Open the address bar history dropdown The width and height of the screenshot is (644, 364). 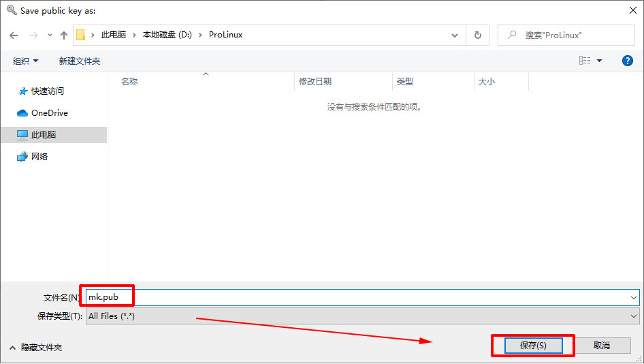[455, 35]
